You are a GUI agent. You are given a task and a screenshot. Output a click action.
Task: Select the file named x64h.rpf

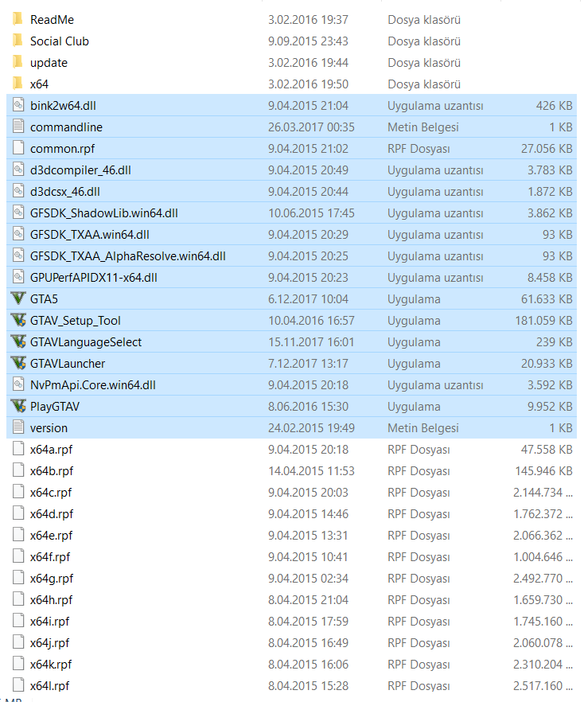coord(51,600)
